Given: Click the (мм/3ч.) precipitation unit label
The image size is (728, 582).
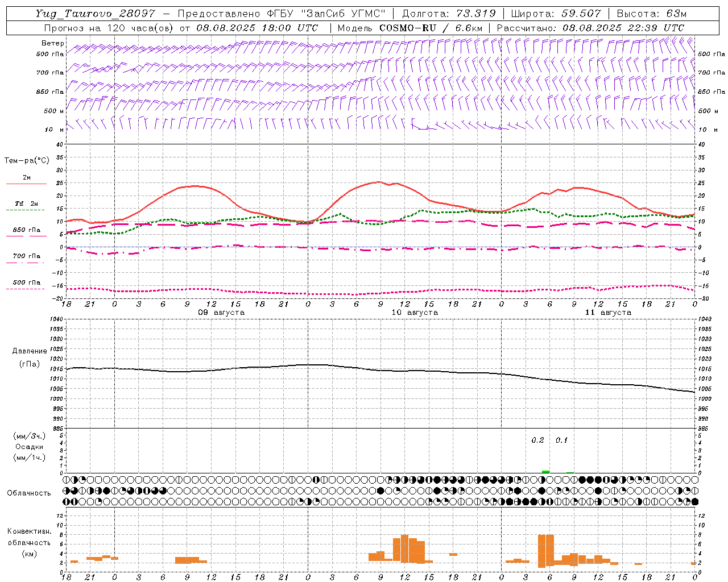Looking at the screenshot, I should pos(30,436).
